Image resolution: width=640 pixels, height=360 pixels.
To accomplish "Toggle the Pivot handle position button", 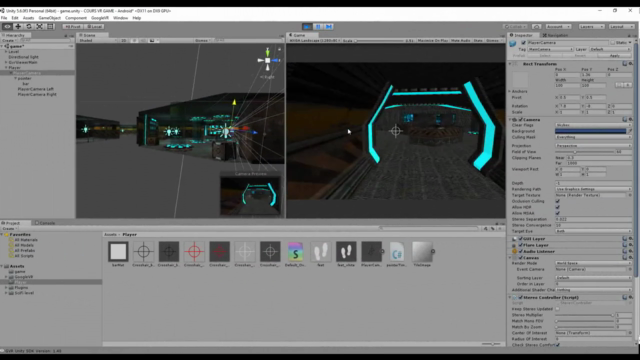I will 73,27.
